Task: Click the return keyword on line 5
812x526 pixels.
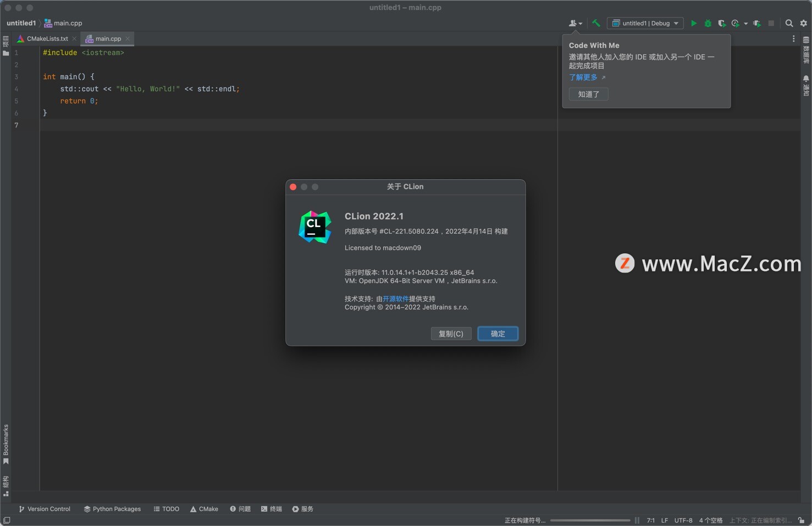Action: (73, 101)
